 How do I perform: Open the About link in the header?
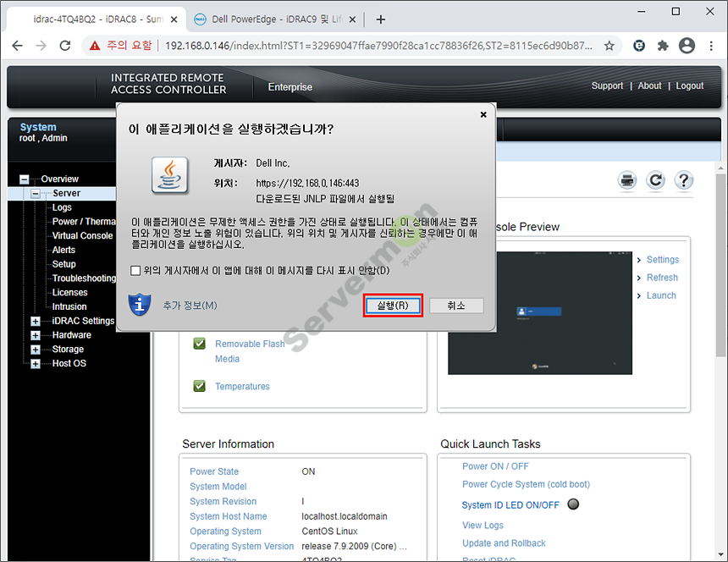click(649, 85)
